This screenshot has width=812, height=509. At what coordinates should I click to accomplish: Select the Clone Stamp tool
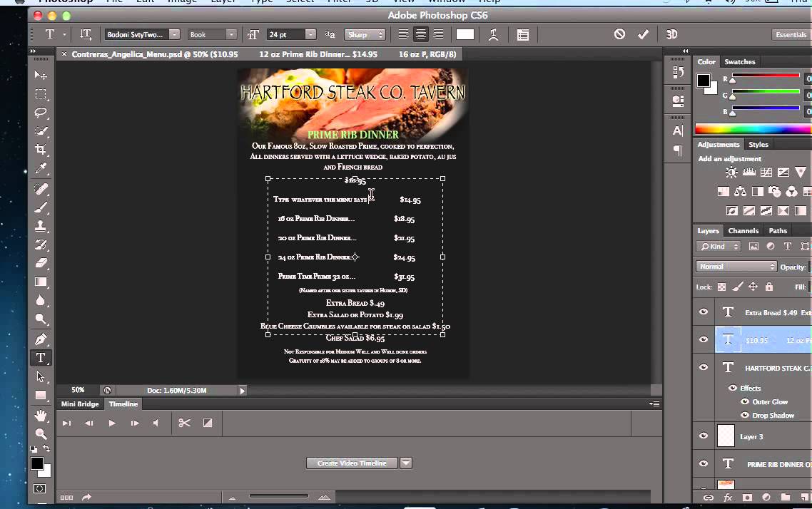point(41,226)
